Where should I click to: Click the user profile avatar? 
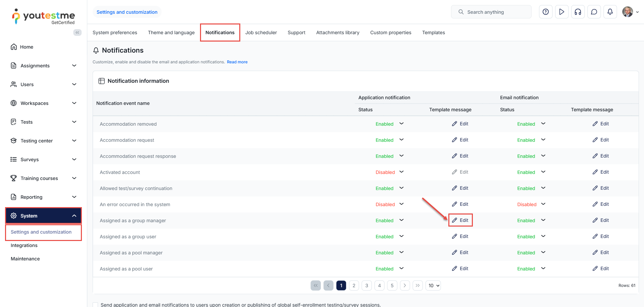tap(628, 12)
